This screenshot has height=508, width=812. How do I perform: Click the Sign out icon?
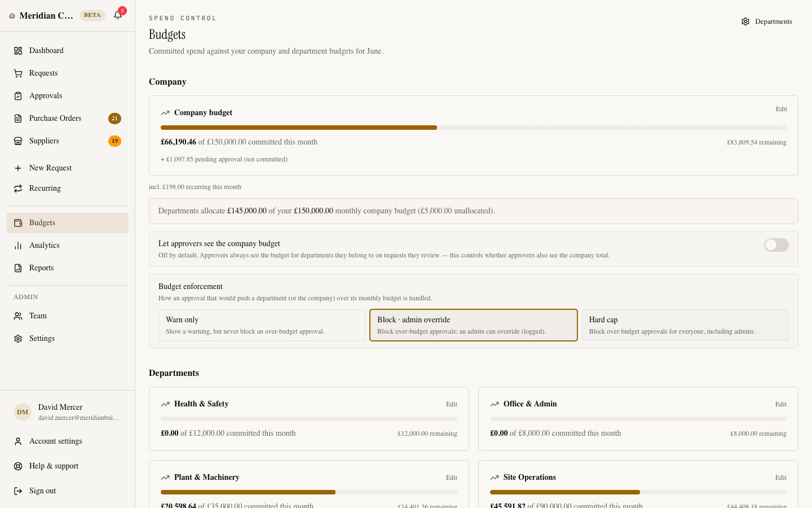pyautogui.click(x=18, y=491)
